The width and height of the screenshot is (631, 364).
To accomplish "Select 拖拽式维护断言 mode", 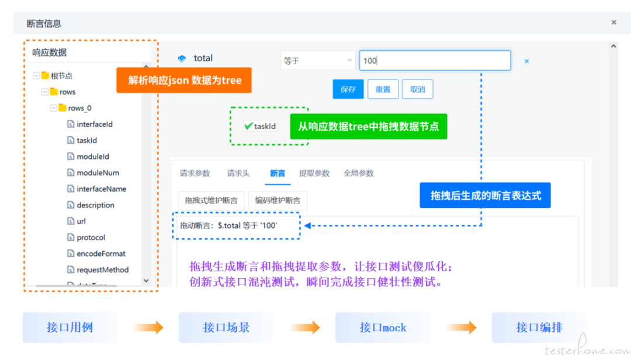I will [x=212, y=200].
